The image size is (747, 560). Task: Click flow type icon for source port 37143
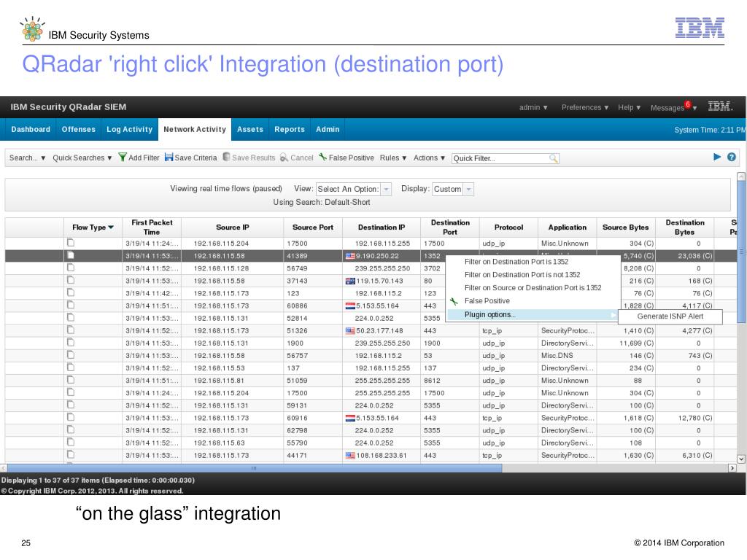tap(71, 280)
